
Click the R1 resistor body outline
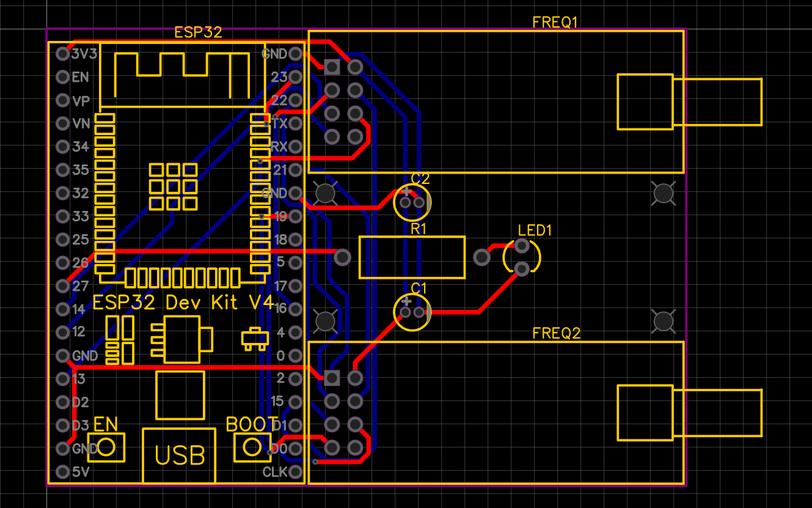click(x=412, y=257)
